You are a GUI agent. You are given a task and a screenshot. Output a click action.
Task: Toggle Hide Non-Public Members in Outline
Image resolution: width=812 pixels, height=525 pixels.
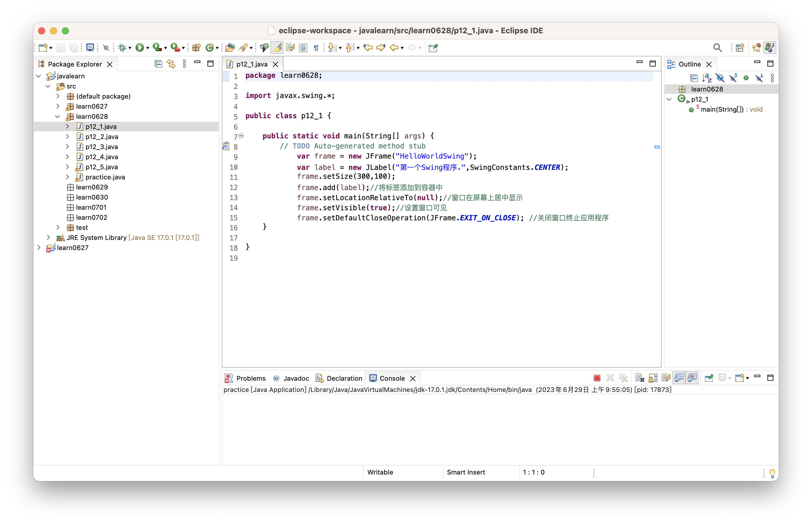click(x=746, y=78)
